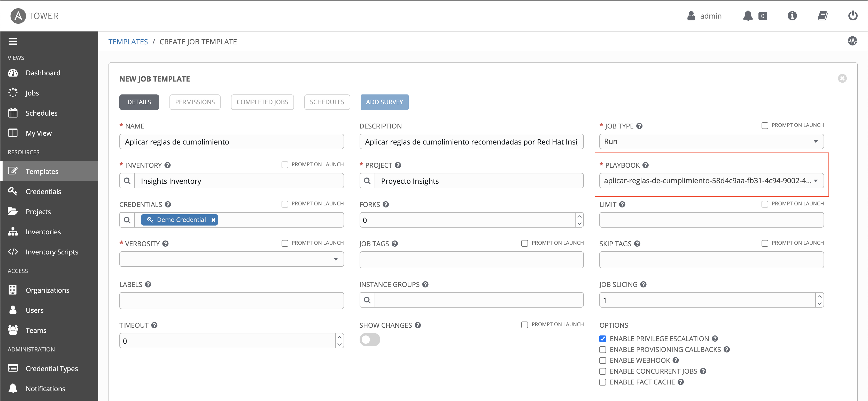Show help for Inventory field
This screenshot has height=401, width=868.
pos(167,165)
